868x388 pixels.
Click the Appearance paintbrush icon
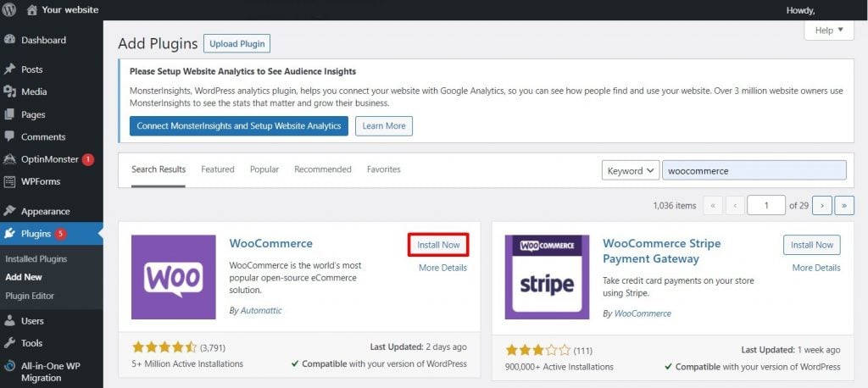point(9,211)
